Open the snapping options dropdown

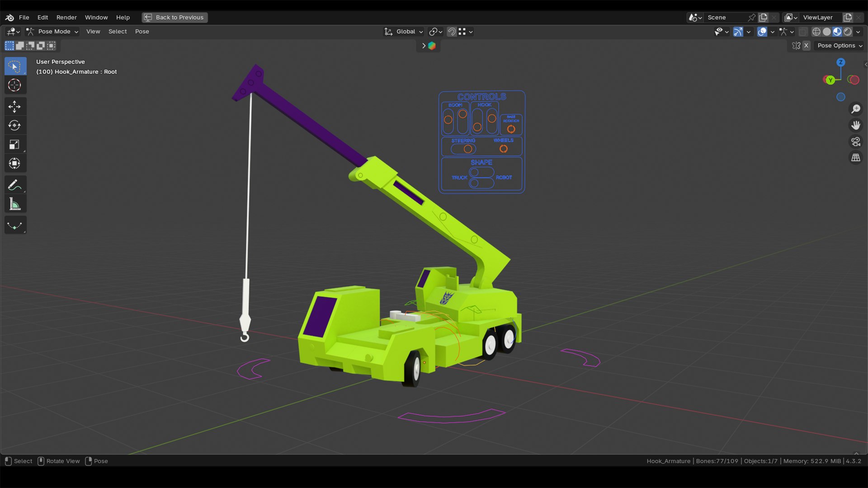click(466, 32)
